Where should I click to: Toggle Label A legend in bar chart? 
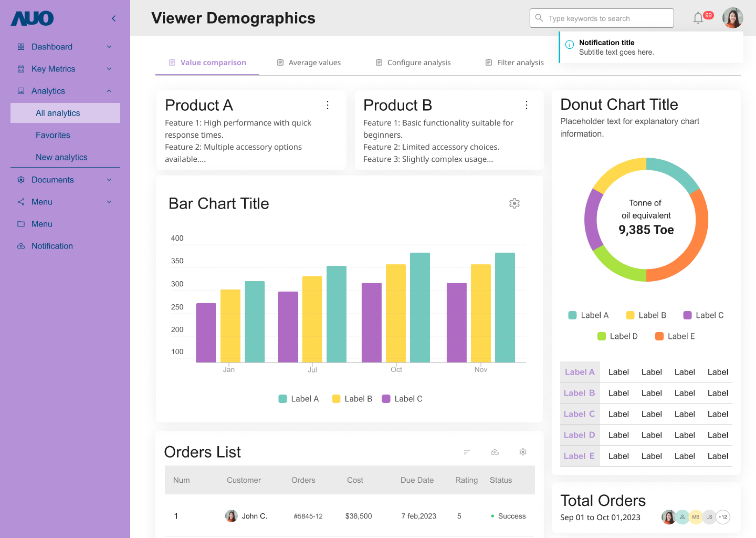tap(299, 399)
